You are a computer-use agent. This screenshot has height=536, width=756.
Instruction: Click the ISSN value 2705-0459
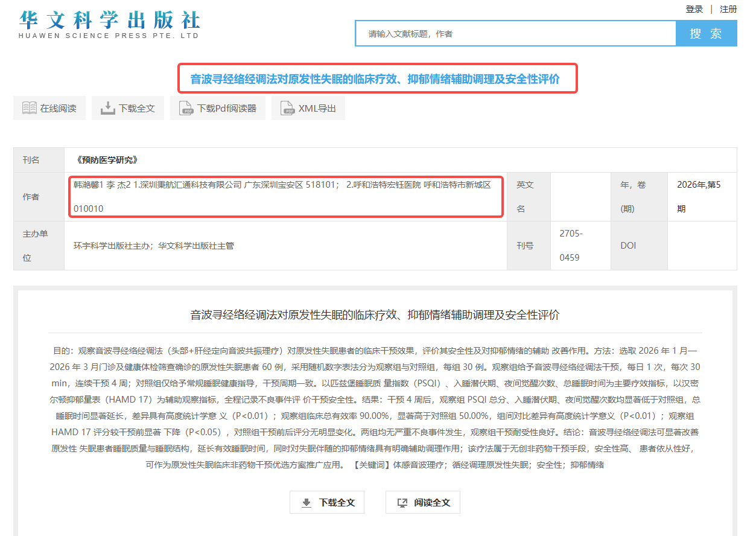point(571,246)
